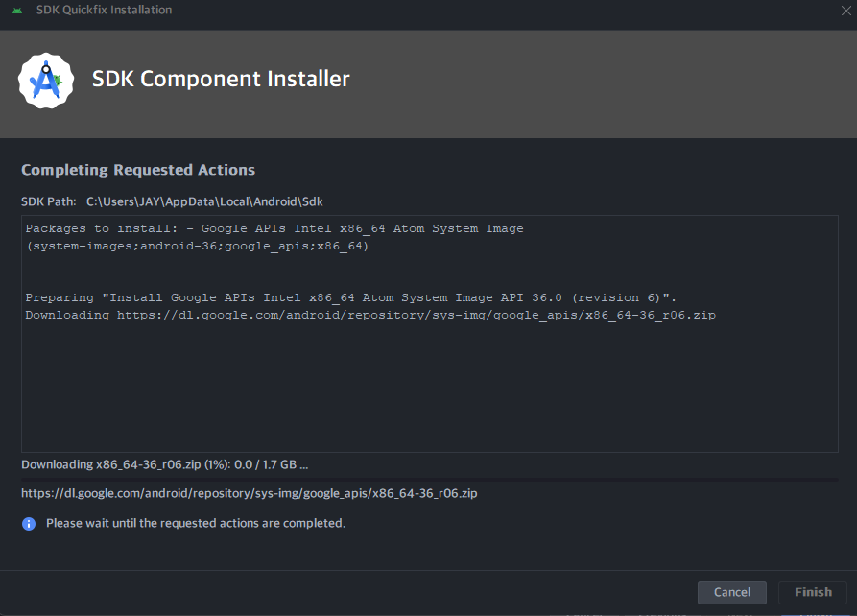The image size is (857, 616).
Task: Click the 'Preparing "Install Google APIs' log line
Action: coord(351,297)
